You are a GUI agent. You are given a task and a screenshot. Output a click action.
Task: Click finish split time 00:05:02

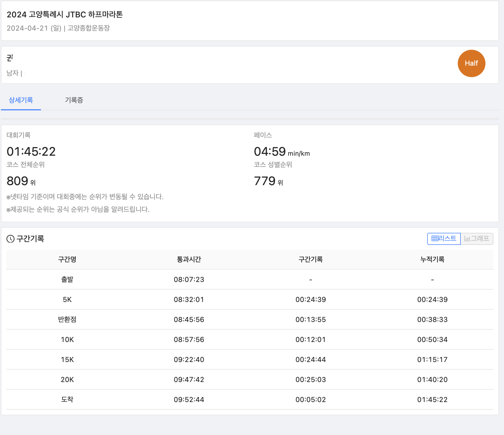[311, 400]
